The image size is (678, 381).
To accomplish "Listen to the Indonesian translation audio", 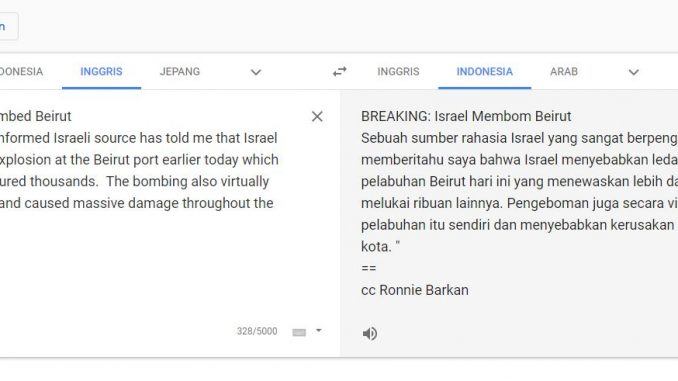I will pyautogui.click(x=370, y=333).
